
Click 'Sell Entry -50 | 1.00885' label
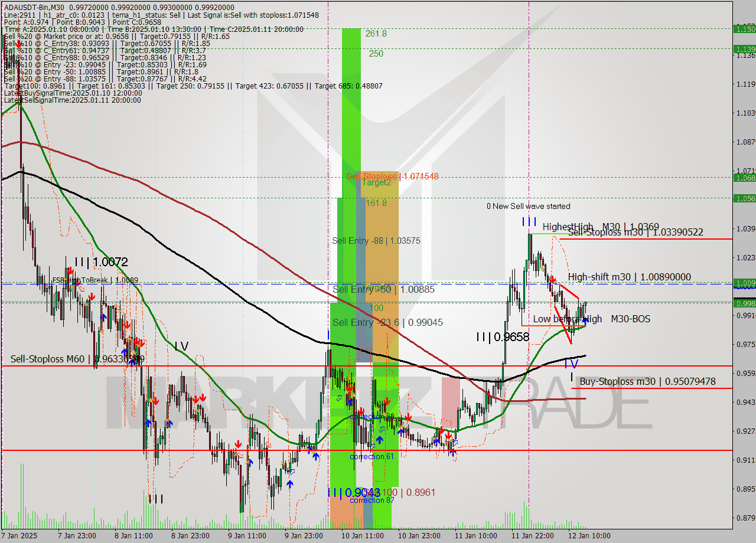tap(383, 290)
